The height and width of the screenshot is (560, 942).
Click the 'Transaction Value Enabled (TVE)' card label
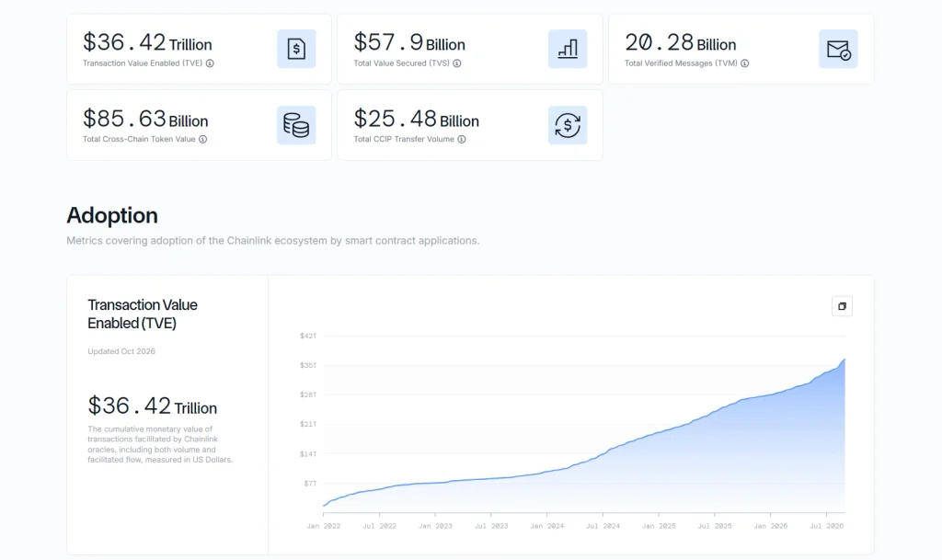143,63
